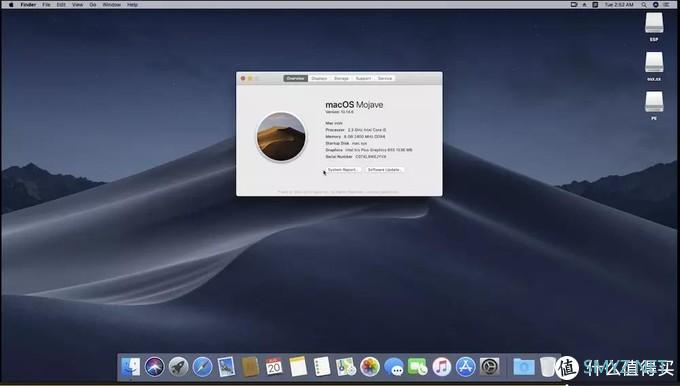The image size is (680, 386).
Task: Click the Startup Disk info line
Action: point(346,143)
